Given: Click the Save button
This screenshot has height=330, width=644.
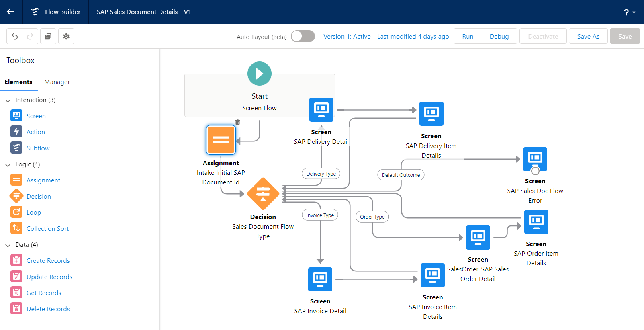Looking at the screenshot, I should pos(625,36).
